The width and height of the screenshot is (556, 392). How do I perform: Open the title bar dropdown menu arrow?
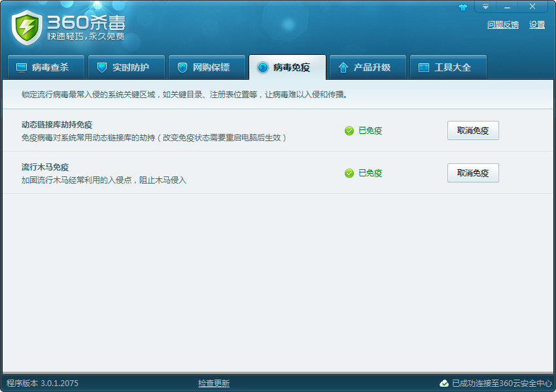pyautogui.click(x=485, y=7)
